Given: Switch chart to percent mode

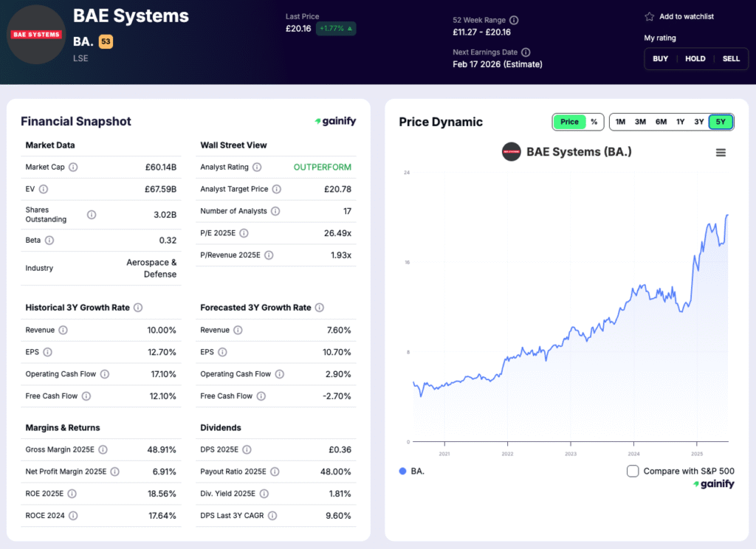Looking at the screenshot, I should tap(594, 122).
